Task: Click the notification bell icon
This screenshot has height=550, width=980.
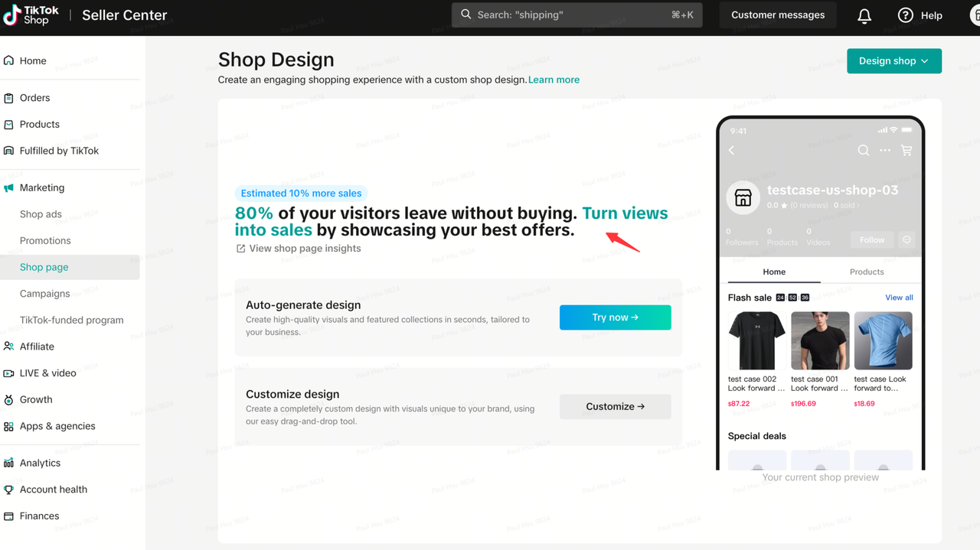Action: coord(864,16)
